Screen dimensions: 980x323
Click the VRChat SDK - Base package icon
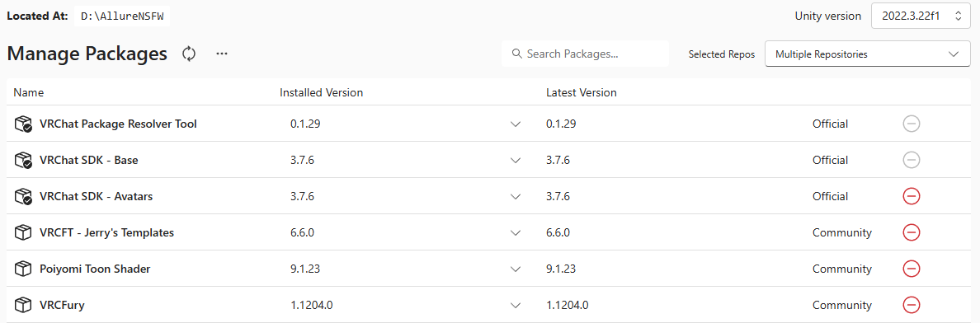(x=23, y=160)
